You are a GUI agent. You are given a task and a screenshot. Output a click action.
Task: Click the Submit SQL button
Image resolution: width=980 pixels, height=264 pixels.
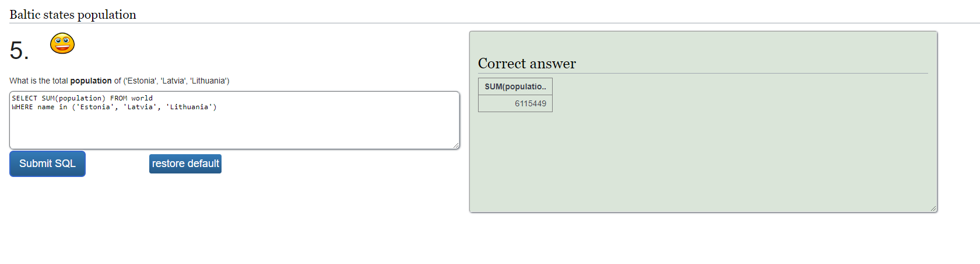(47, 164)
